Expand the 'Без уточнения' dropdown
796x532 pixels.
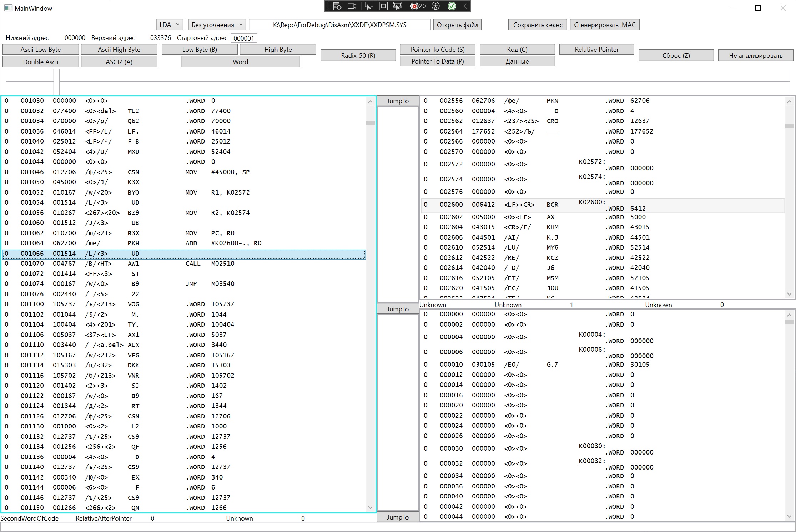coord(217,25)
